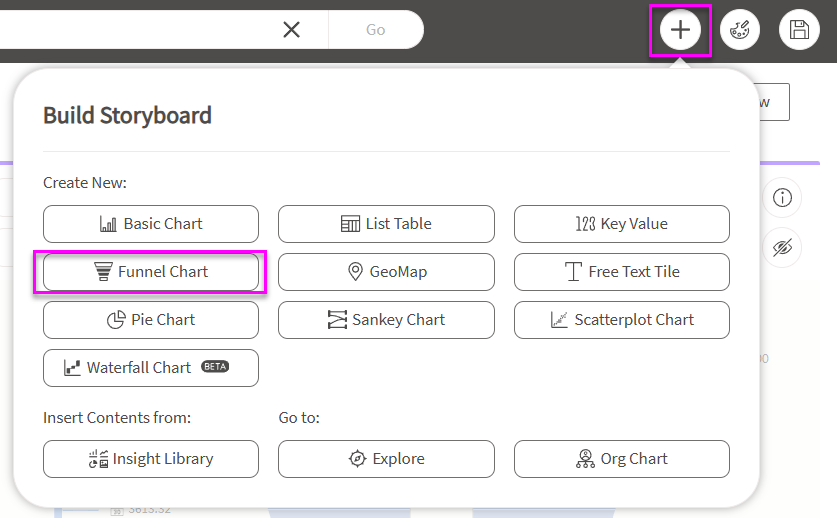
Task: Select the Funnel Chart option
Action: coord(151,272)
